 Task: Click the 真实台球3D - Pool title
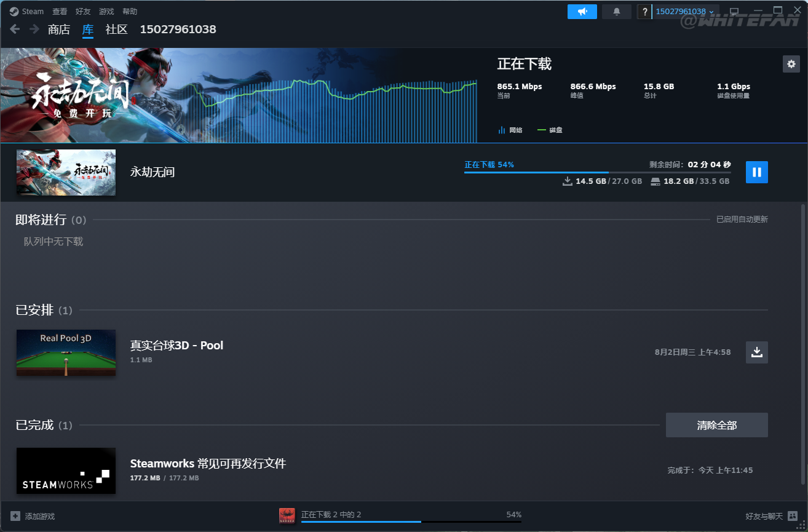[176, 346]
